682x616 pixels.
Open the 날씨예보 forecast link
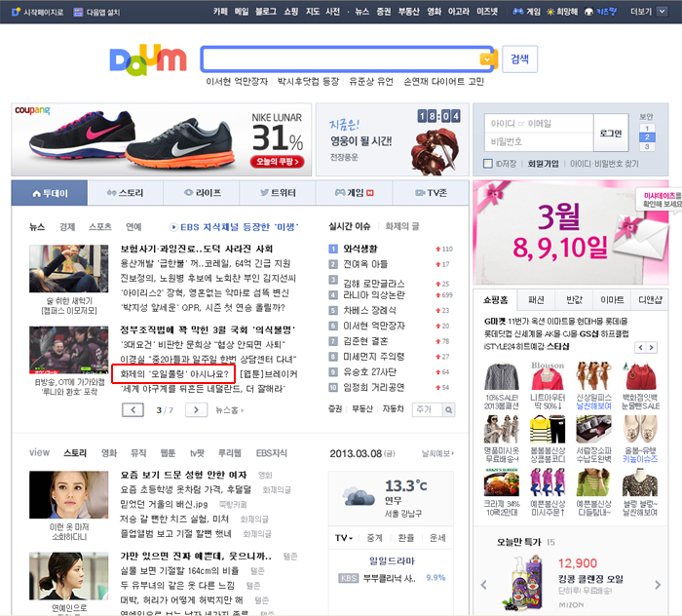pyautogui.click(x=437, y=453)
